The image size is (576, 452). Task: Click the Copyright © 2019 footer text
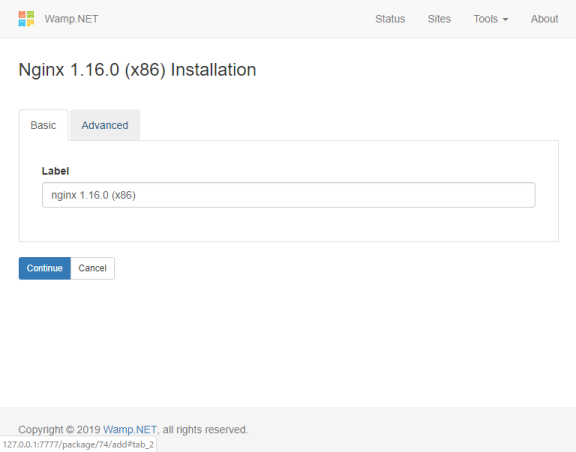60,430
